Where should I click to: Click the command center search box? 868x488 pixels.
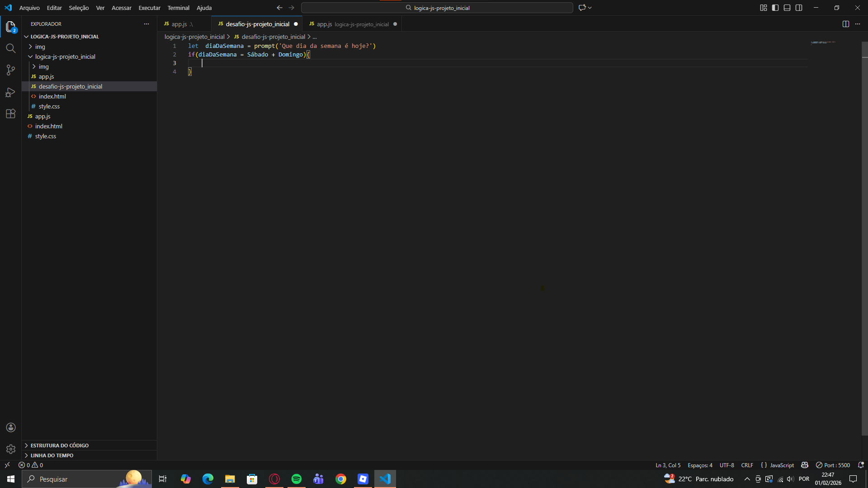coord(437,8)
